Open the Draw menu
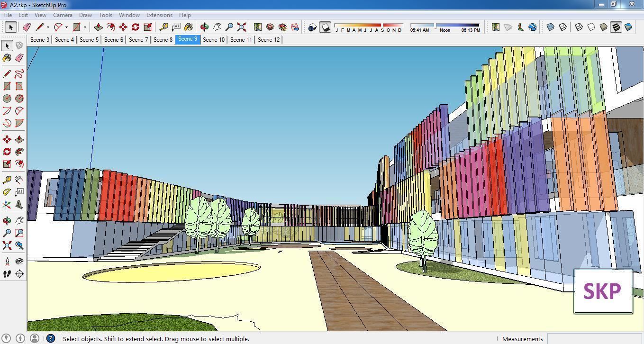The width and height of the screenshot is (644, 344). coord(85,15)
